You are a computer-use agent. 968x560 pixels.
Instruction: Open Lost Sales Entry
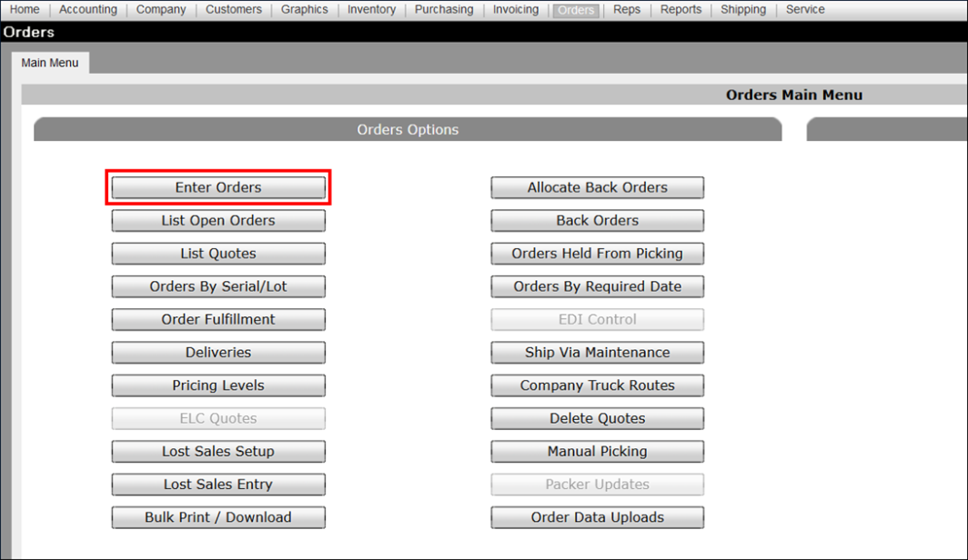(x=218, y=485)
